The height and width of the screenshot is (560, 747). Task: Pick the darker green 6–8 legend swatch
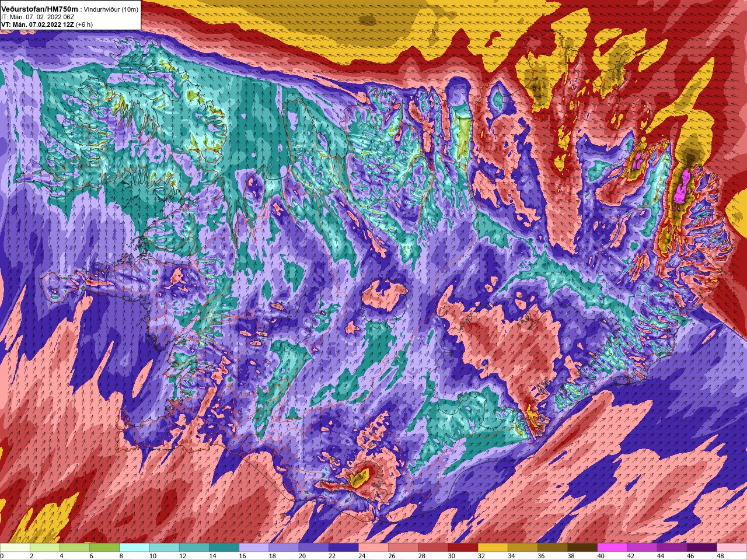tap(104, 548)
